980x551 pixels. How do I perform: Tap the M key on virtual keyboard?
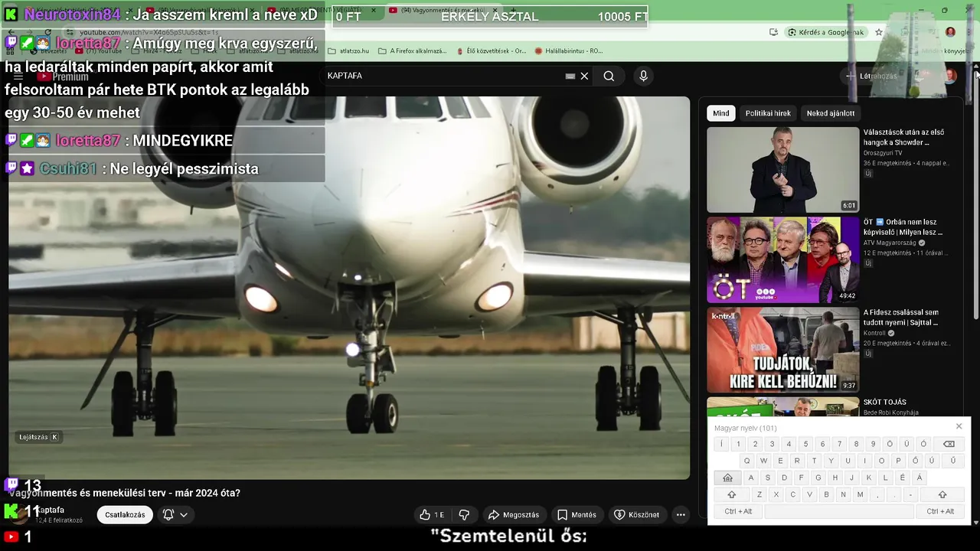[x=860, y=494]
